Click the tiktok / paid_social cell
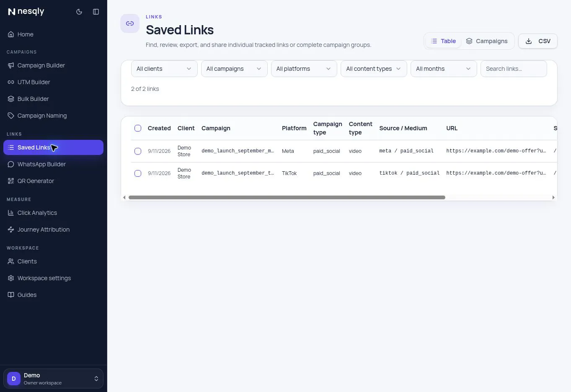The image size is (571, 392). tap(409, 173)
